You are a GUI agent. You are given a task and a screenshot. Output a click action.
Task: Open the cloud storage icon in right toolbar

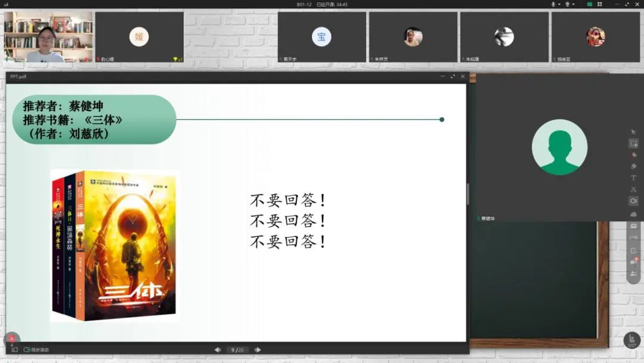point(633,214)
